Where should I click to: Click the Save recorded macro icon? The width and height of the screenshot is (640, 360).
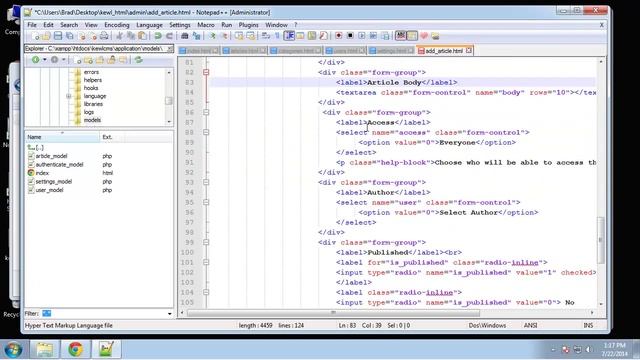click(x=385, y=36)
